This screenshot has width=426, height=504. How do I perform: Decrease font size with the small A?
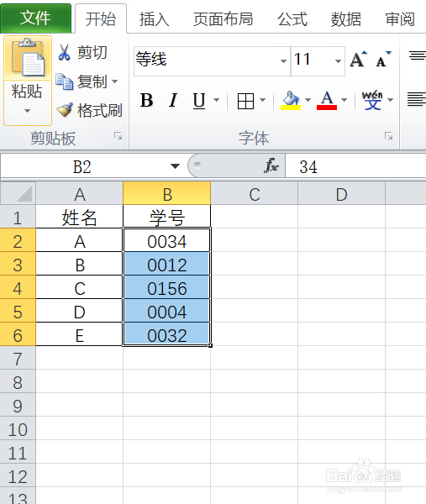[x=383, y=59]
